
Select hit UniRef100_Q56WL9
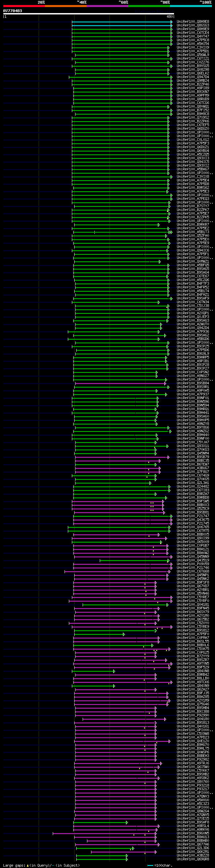click(193, 55)
